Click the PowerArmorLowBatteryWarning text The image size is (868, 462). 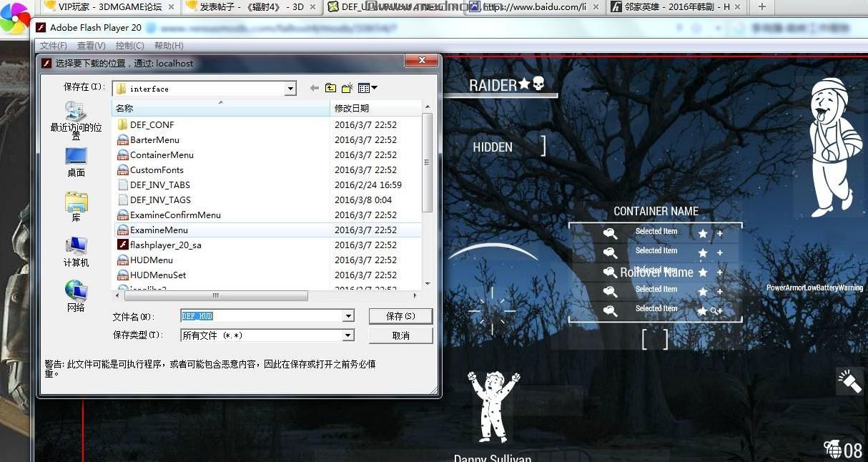coord(814,287)
